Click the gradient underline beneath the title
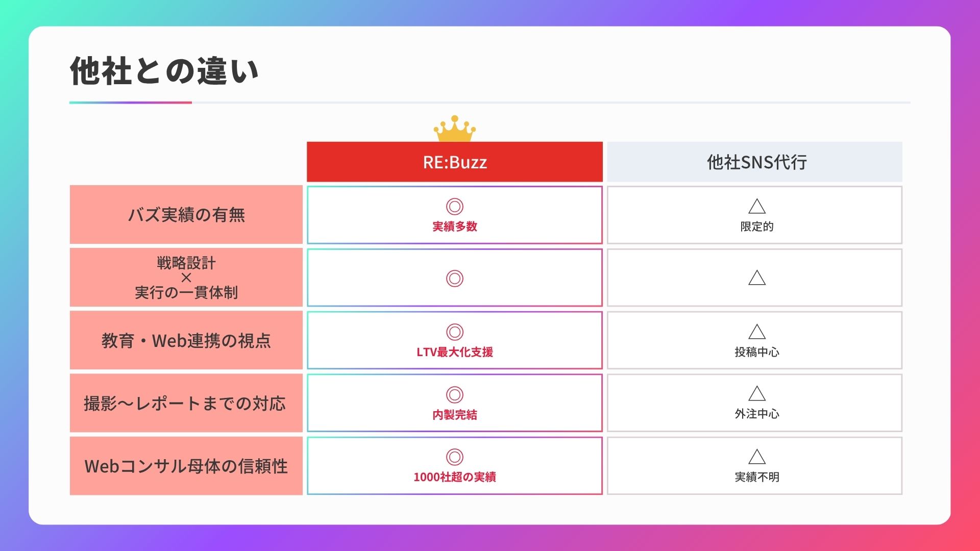Image resolution: width=980 pixels, height=551 pixels. coord(131,103)
